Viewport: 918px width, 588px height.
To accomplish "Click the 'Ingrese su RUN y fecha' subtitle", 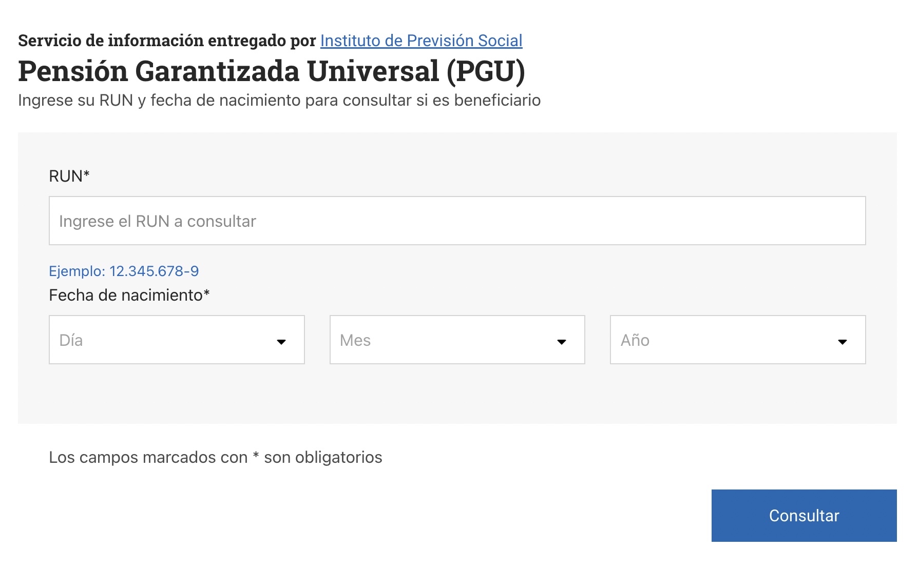I will [279, 100].
